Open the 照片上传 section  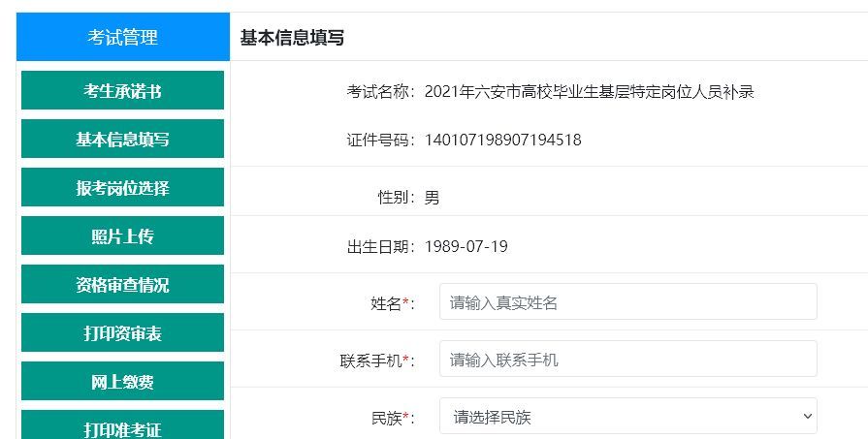[x=122, y=236]
